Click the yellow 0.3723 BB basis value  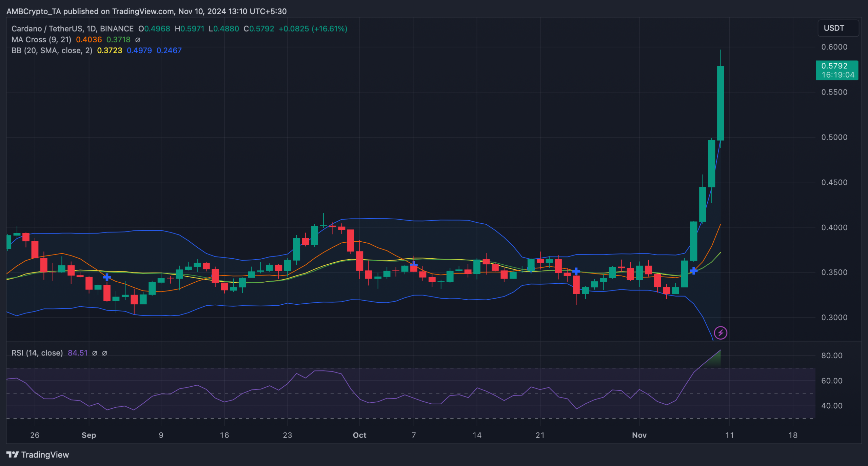pos(110,50)
